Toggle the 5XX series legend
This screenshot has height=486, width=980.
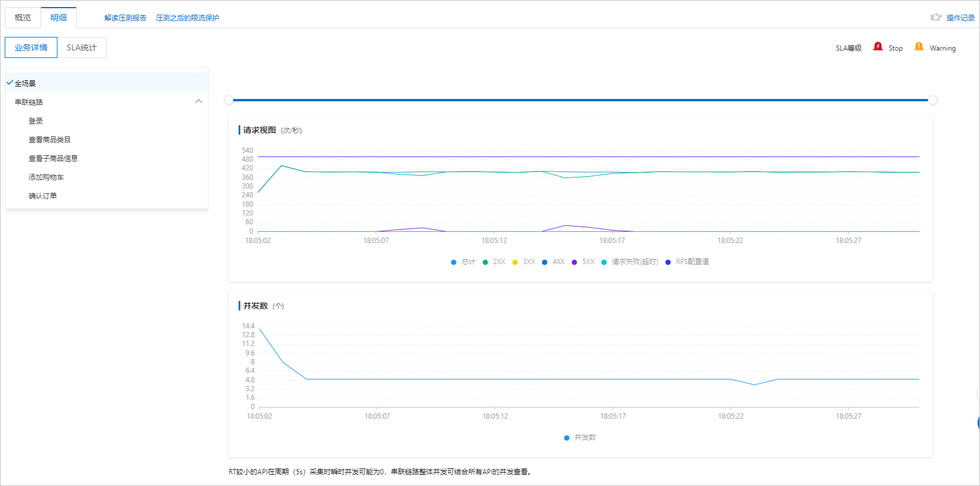click(x=583, y=262)
